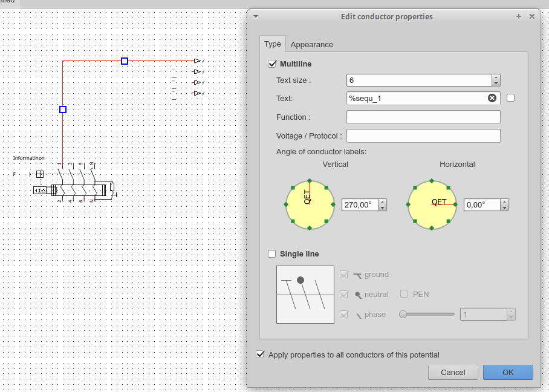Image resolution: width=549 pixels, height=392 pixels.
Task: Click the top arrow terminal symbol in diagram
Action: click(197, 61)
